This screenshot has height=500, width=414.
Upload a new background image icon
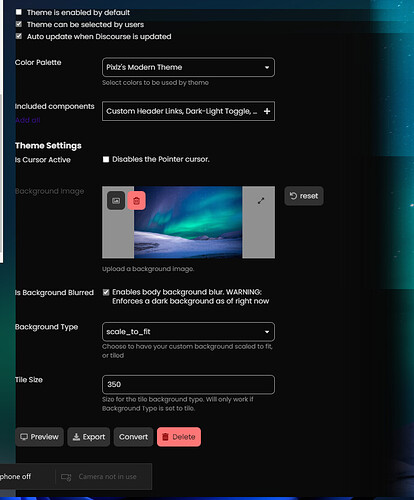(x=116, y=200)
